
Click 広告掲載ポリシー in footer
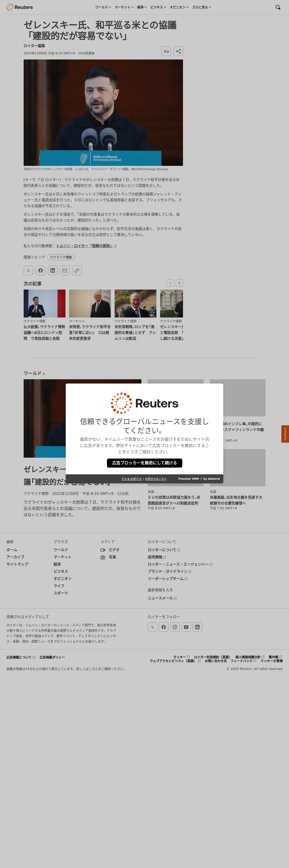[52, 657]
